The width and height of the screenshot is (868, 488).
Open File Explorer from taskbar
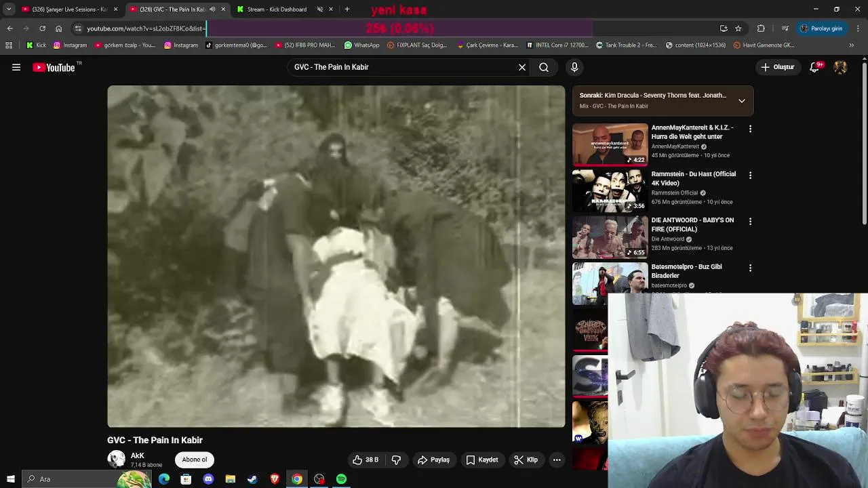(231, 479)
